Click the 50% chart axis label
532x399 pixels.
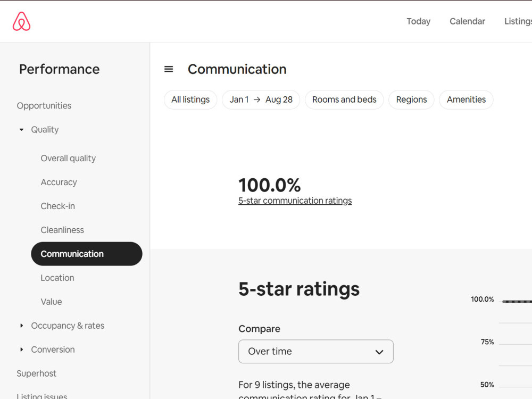(487, 385)
